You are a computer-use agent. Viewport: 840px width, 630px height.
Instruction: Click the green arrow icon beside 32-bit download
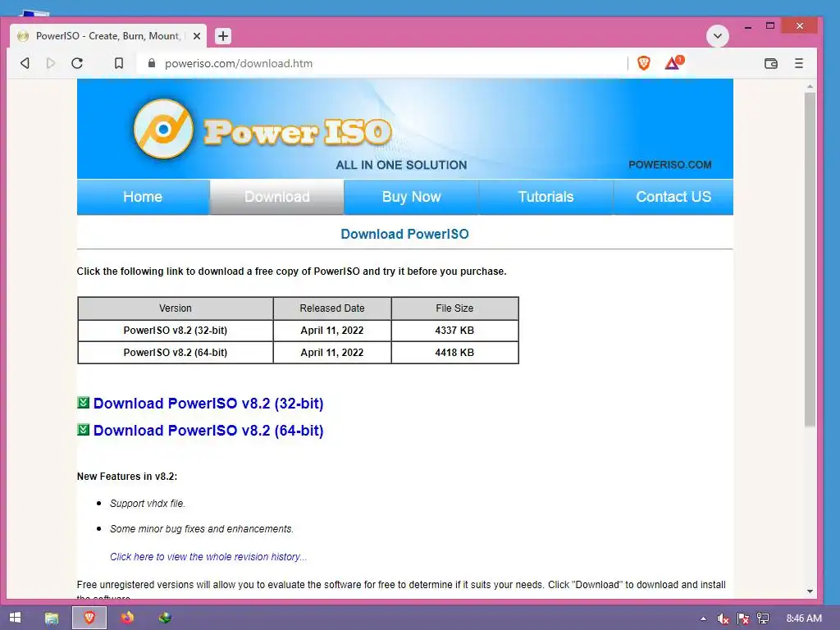(83, 402)
